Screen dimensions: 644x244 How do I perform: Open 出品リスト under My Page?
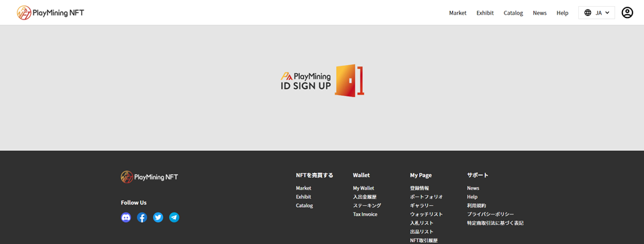pyautogui.click(x=422, y=232)
